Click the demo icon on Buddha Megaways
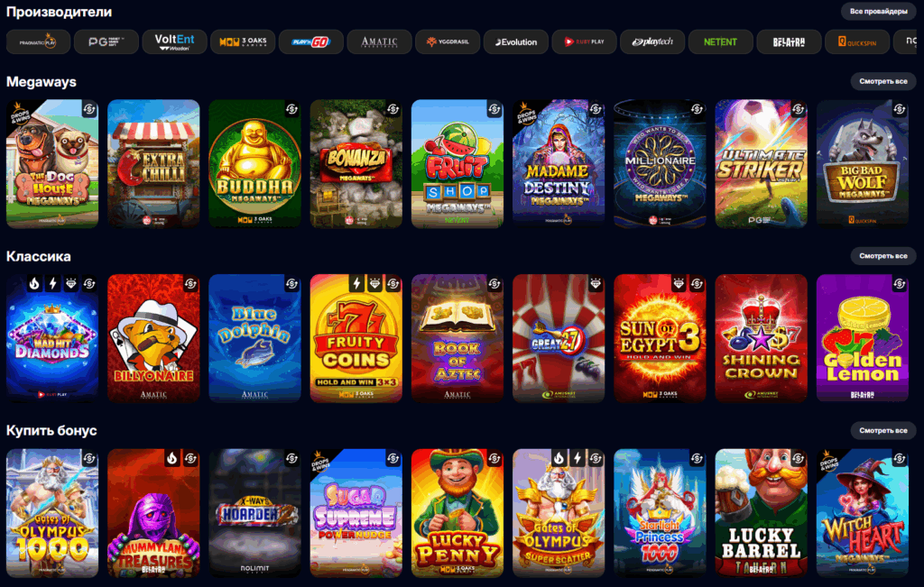The width and height of the screenshot is (924, 587). tap(291, 109)
